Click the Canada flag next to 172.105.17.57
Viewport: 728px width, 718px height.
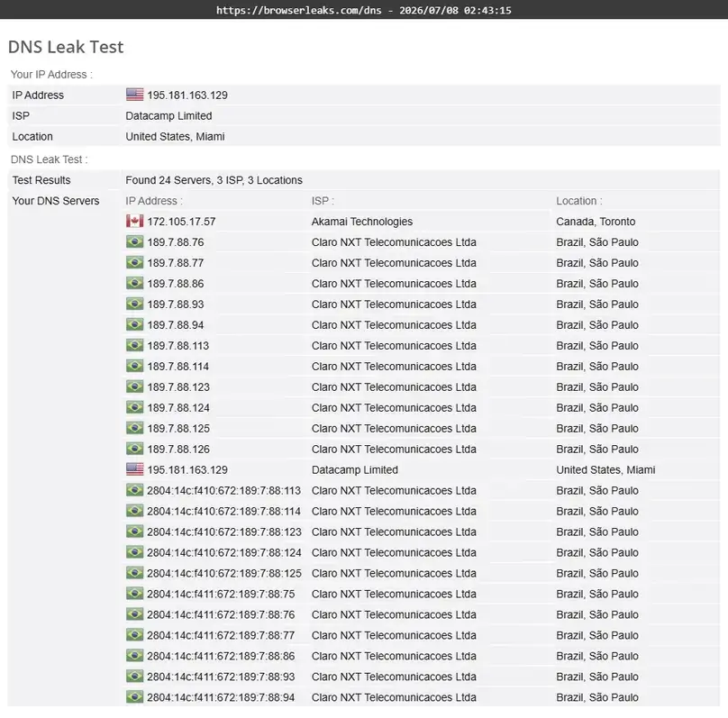(134, 221)
